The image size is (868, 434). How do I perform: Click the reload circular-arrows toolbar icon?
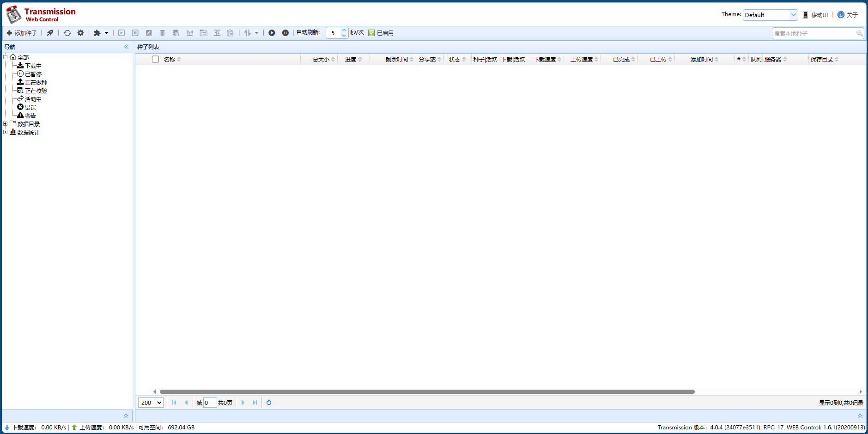[x=67, y=33]
